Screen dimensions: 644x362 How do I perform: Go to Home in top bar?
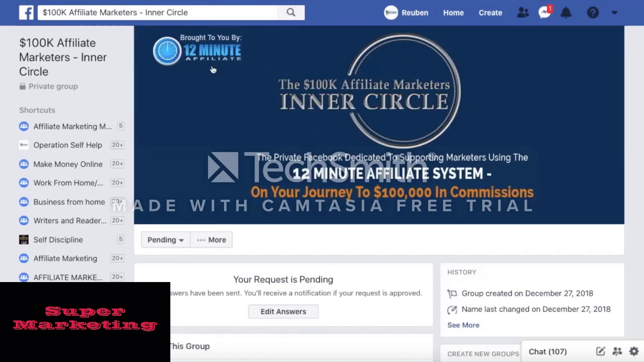pyautogui.click(x=453, y=13)
